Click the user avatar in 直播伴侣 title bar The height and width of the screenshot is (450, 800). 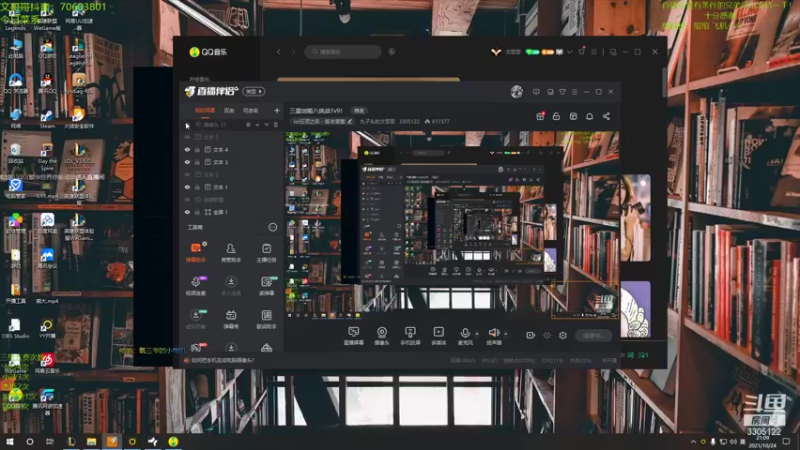click(516, 92)
